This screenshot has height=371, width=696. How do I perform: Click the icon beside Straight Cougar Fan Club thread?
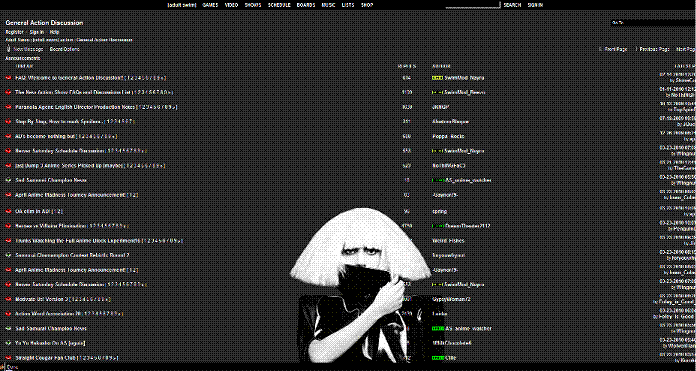coord(8,358)
